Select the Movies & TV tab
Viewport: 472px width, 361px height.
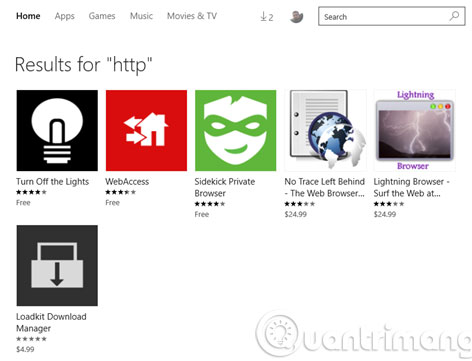point(192,16)
